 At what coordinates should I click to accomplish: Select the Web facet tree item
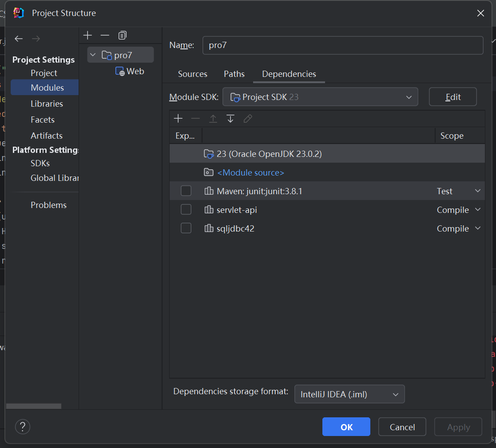pyautogui.click(x=130, y=71)
